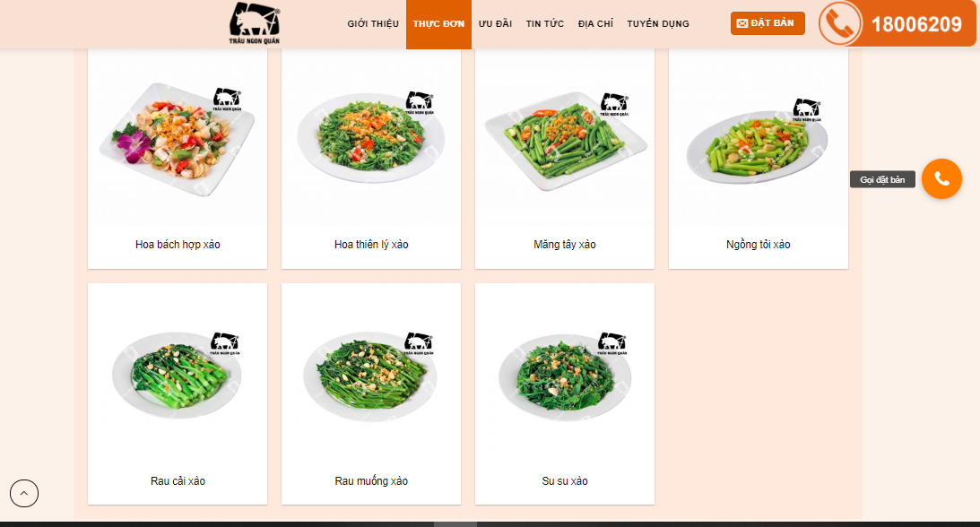Click the envelope icon in Đặt Bàn
Viewport: 980px width, 527px height.
(x=742, y=23)
